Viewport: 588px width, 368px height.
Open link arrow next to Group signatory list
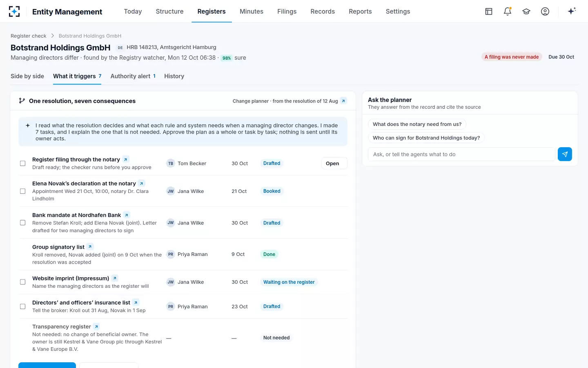pos(90,247)
